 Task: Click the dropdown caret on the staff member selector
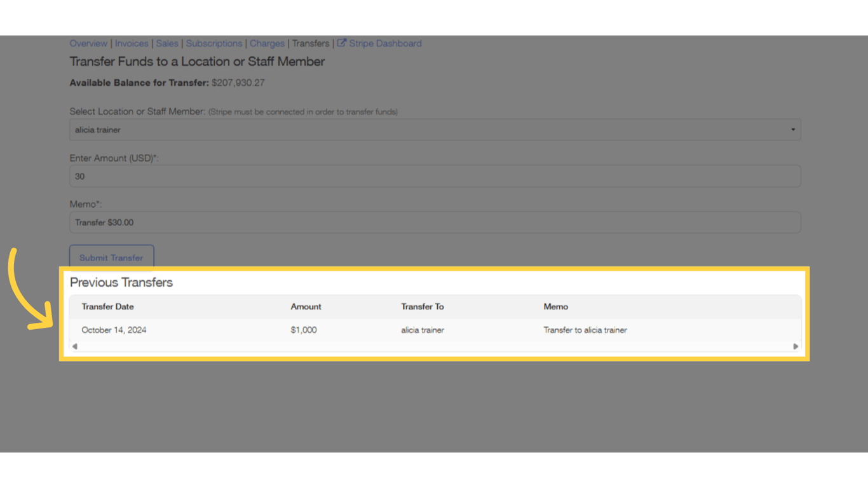coord(792,129)
